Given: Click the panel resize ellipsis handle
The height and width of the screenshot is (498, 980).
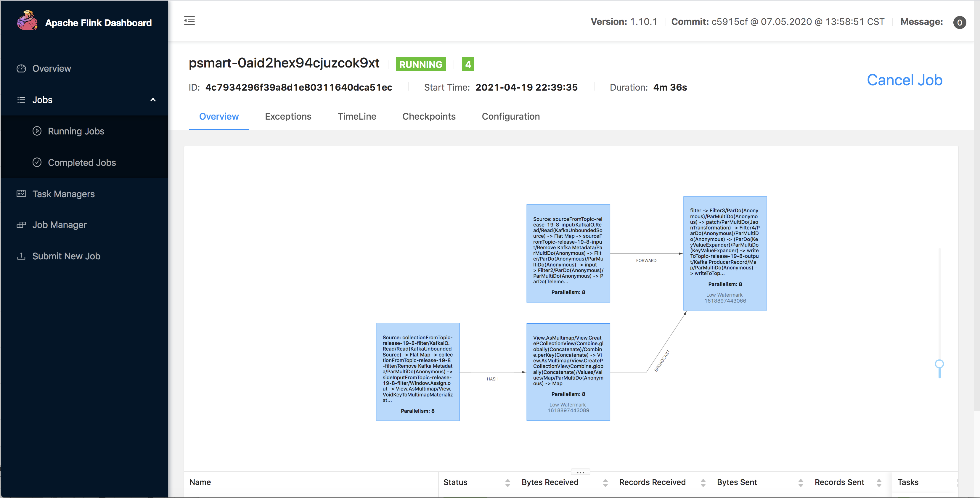Looking at the screenshot, I should coord(580,472).
